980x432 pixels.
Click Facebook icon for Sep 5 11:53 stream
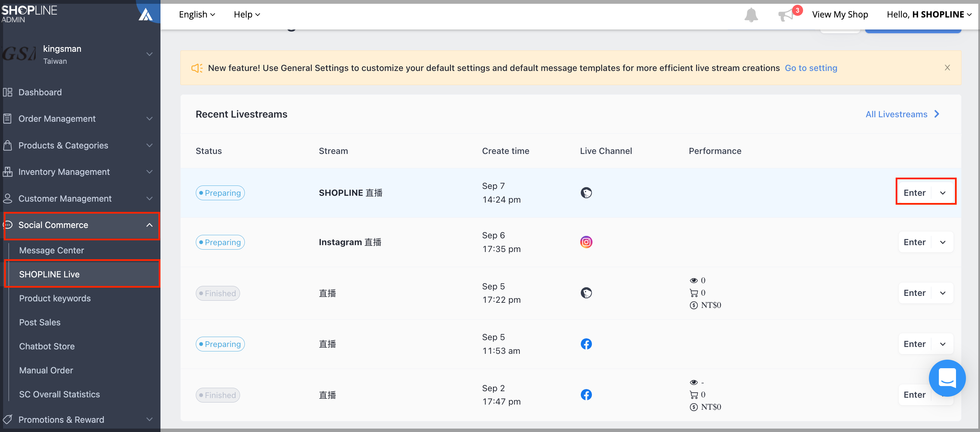point(586,344)
